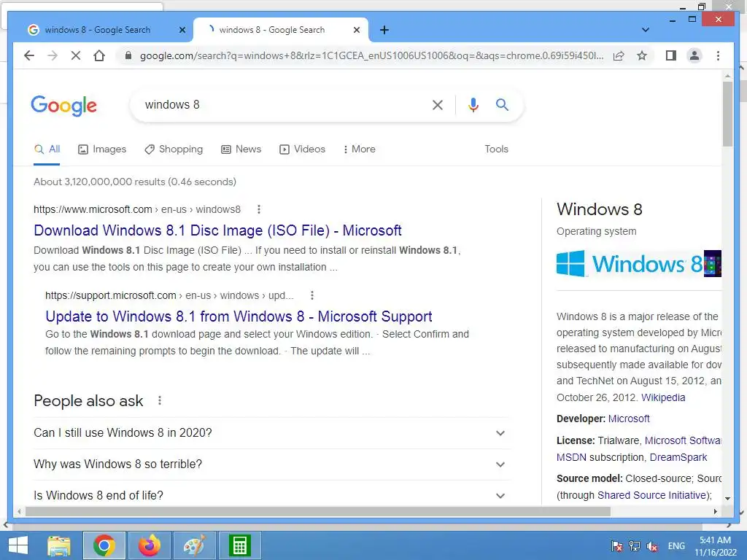Open Shared Source Initiative link
747x560 pixels.
tap(653, 495)
